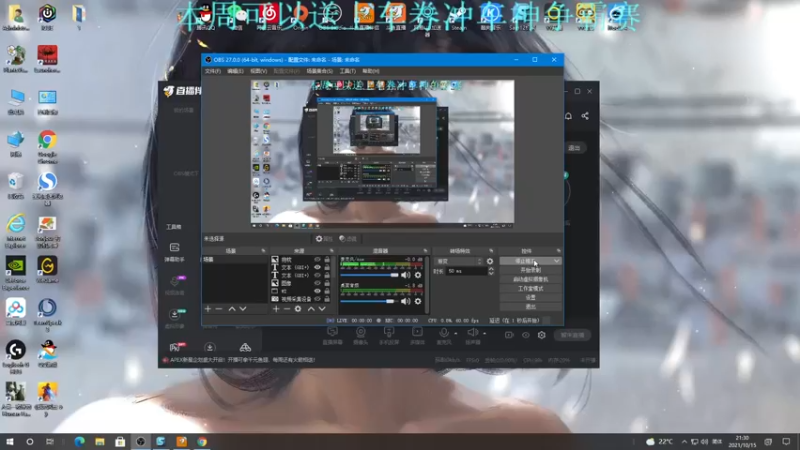Viewport: 800px width, 450px height.
Task: Open the 场景集合(S) menu in OBS
Action: click(x=320, y=71)
